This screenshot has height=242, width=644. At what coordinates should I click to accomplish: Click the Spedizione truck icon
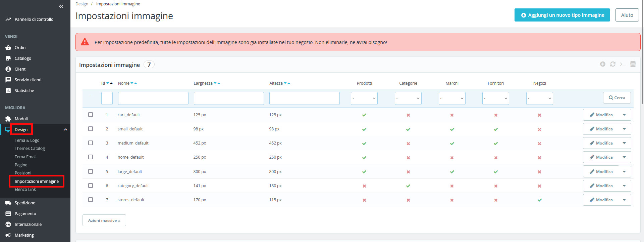click(8, 203)
